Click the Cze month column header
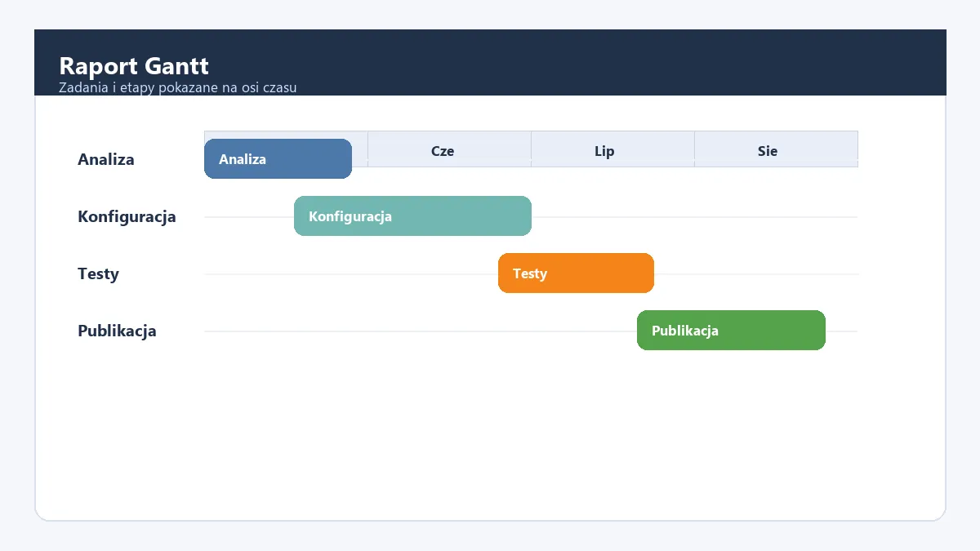This screenshot has width=980, height=551. [x=449, y=149]
